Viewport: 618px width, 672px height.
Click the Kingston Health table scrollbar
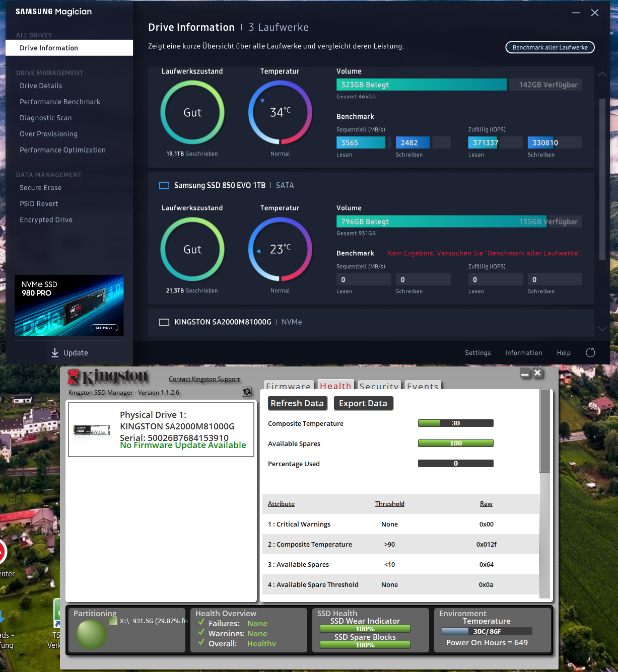point(544,431)
